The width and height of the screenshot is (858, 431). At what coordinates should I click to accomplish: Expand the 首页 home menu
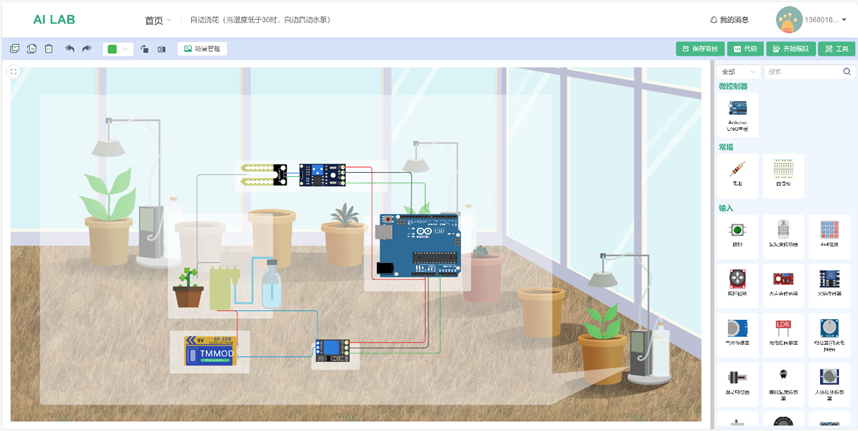pos(157,20)
